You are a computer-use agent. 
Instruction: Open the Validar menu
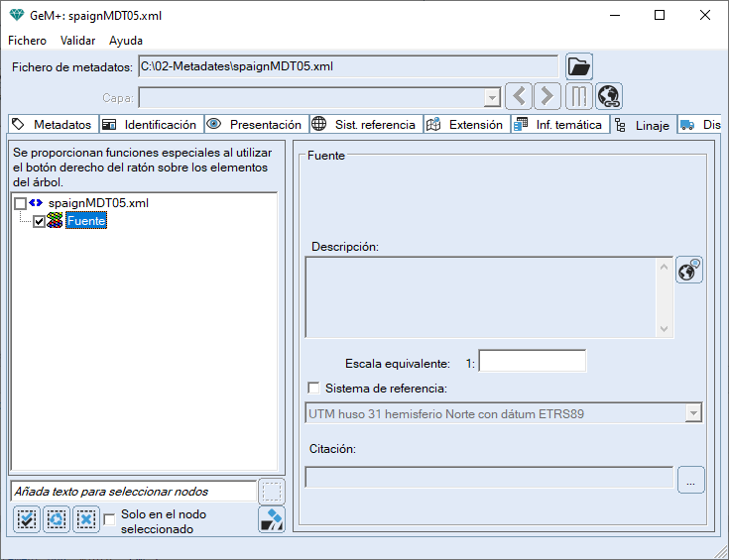tap(77, 41)
